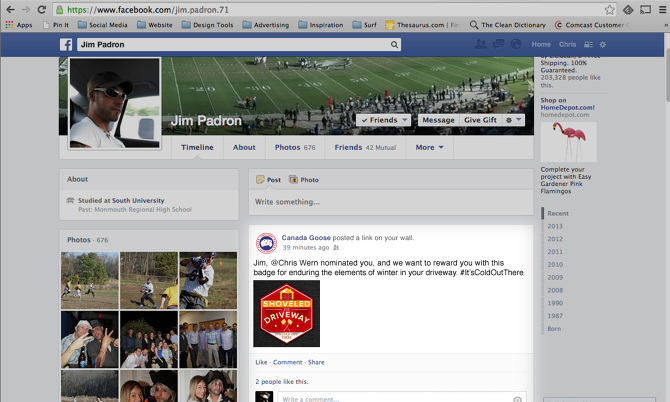Open the 39 minutes ago timestamp
The image size is (670, 402).
coord(306,247)
